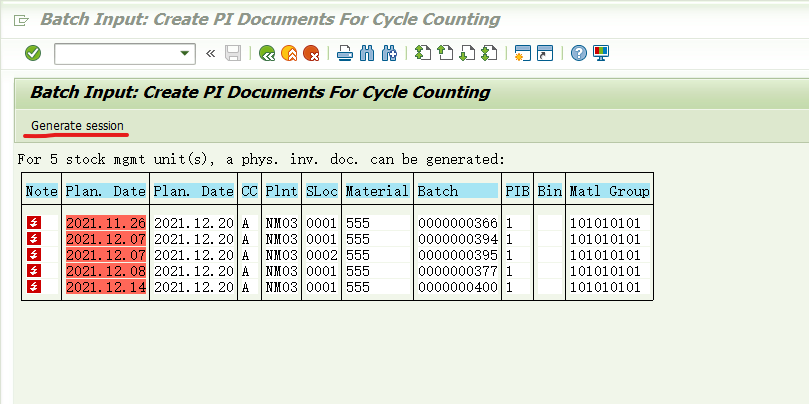
Task: Click the red note icon for batch 0000000400
Action: pyautogui.click(x=34, y=287)
